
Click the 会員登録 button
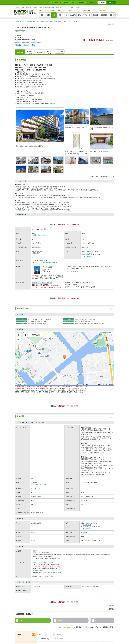(x=102, y=2)
